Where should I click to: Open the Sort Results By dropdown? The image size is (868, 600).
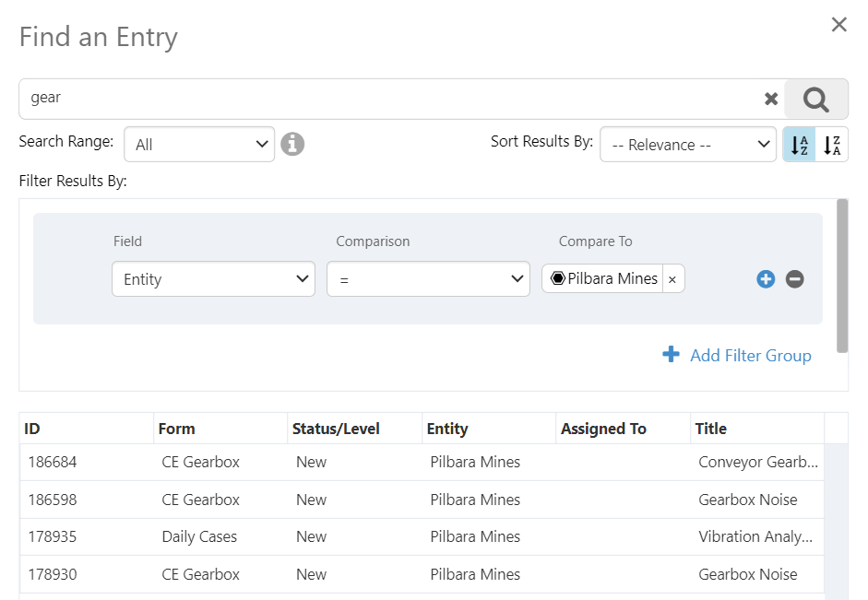point(688,145)
